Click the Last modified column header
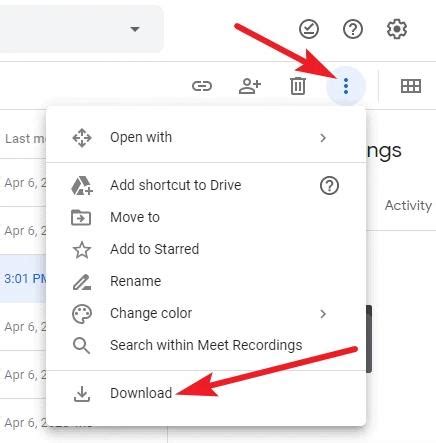Viewport: 436px width, 443px height. [25, 139]
